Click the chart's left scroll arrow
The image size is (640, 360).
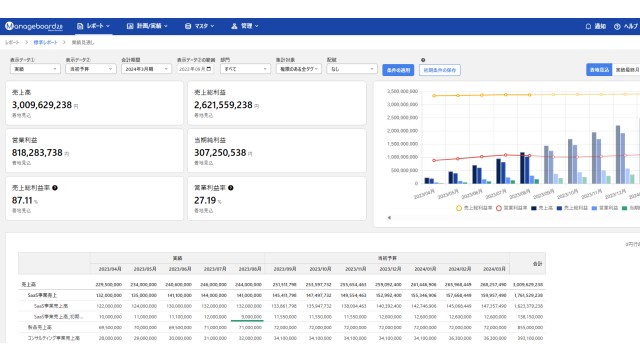tap(389, 218)
